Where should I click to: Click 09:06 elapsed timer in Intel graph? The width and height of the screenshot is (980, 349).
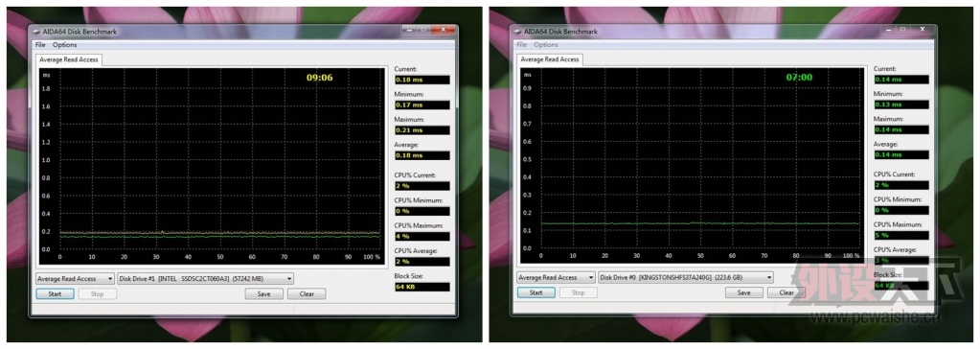click(319, 79)
